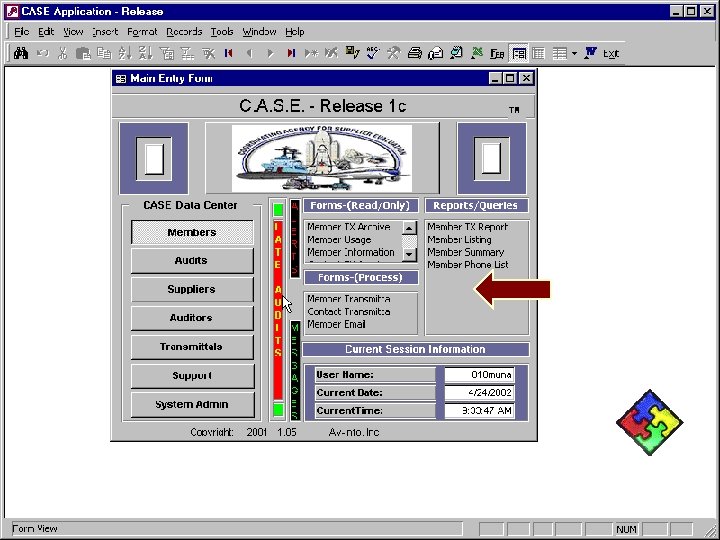Screen dimensions: 720x540
Task: Open the Edit menu
Action: click(46, 32)
